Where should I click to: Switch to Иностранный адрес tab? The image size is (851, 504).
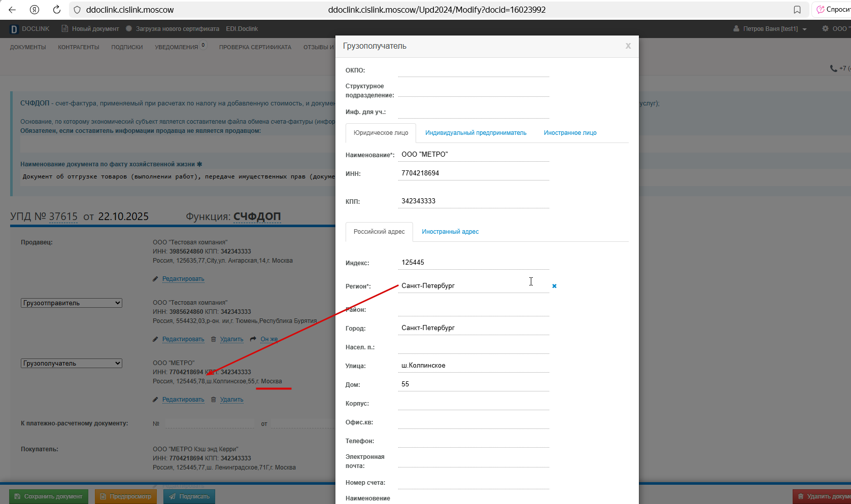450,232
